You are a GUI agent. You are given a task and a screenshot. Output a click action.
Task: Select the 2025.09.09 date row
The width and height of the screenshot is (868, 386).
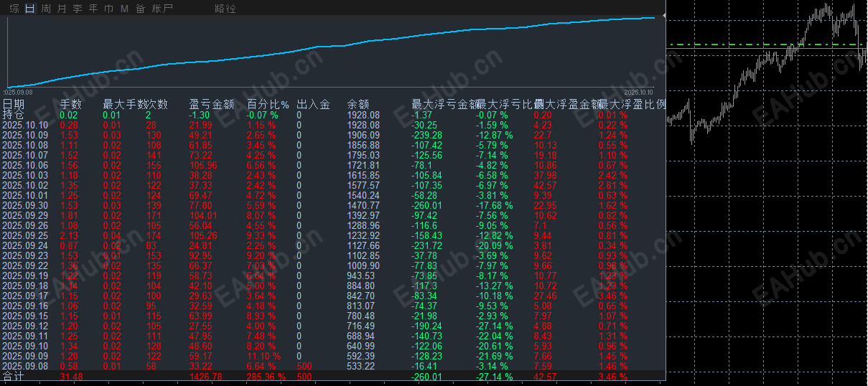pos(25,356)
